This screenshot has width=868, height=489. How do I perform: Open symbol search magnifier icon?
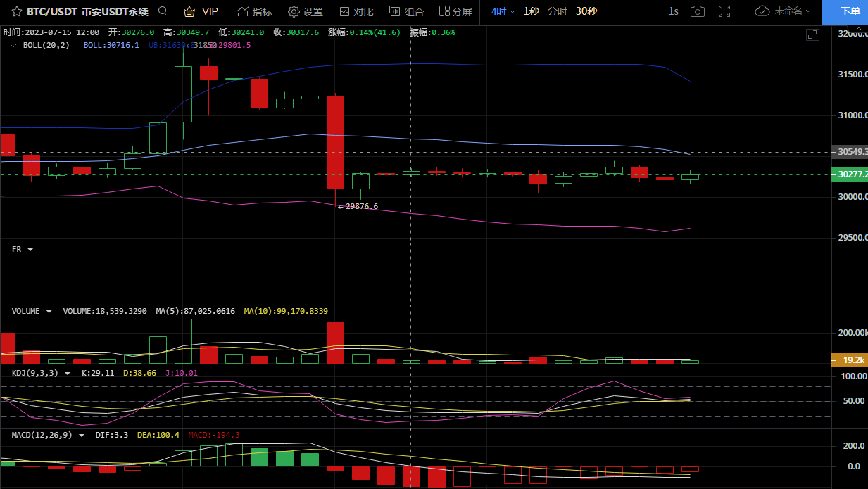[163, 11]
